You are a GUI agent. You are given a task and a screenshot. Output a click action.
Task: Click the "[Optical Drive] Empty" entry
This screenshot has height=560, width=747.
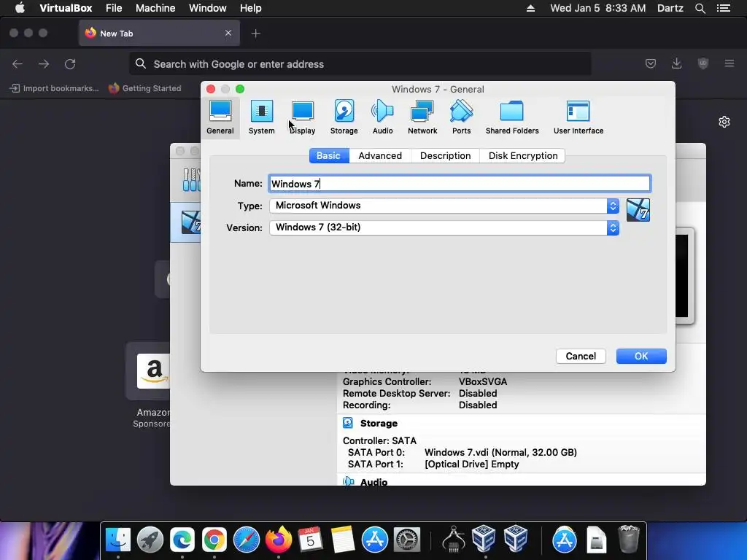(x=472, y=464)
